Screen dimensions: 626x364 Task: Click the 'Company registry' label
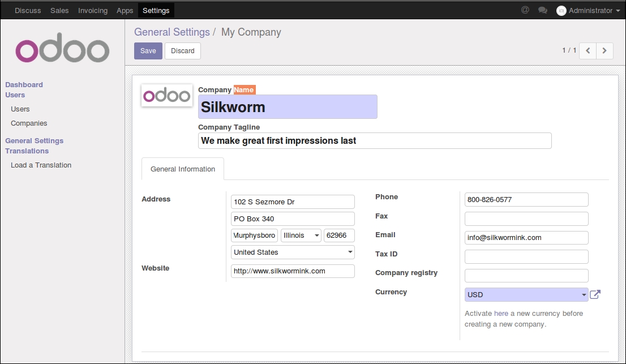tap(406, 273)
